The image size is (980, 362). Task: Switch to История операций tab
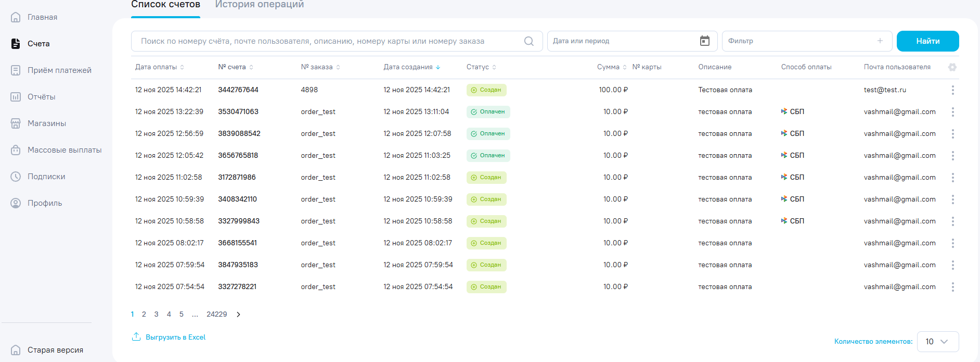259,5
